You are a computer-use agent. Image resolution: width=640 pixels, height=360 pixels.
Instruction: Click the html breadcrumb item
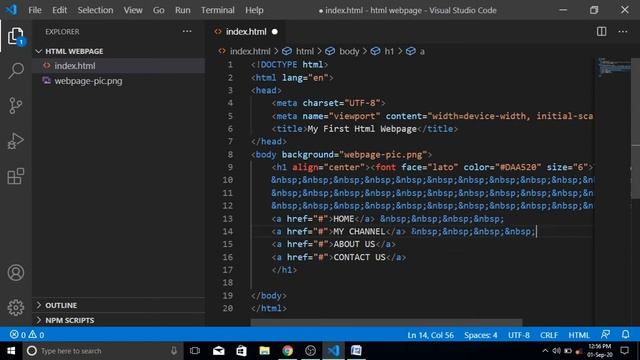point(304,51)
